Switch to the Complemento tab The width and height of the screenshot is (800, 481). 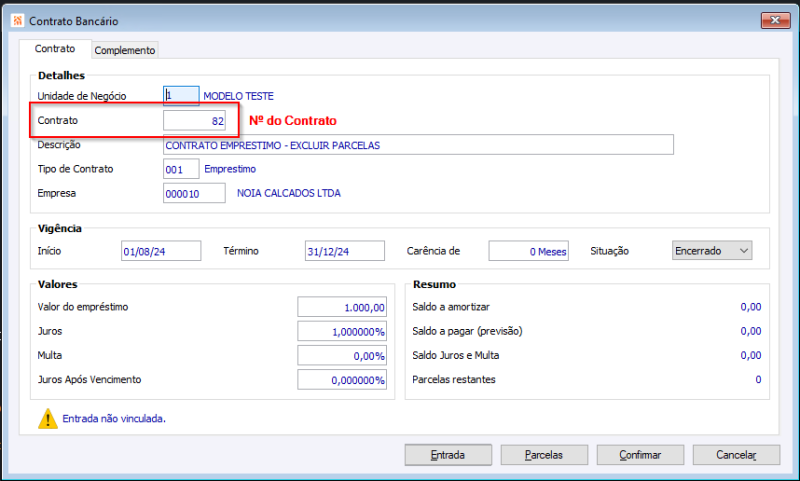(124, 50)
